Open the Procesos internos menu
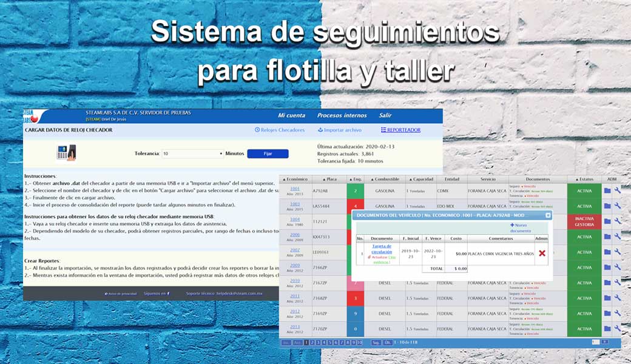Screen dimensions: 631x364 342,115
